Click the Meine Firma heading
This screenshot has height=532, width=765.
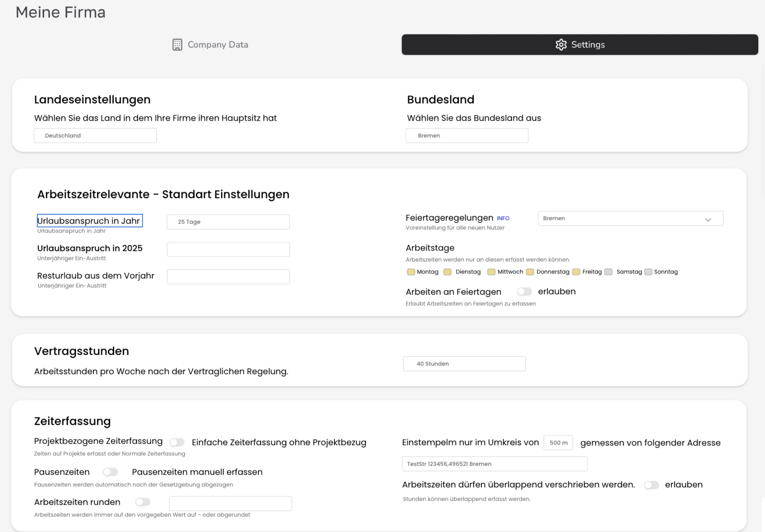60,13
